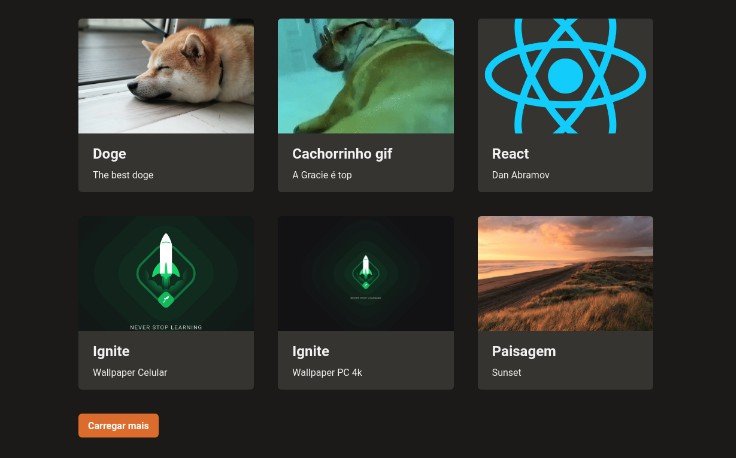Viewport: 736px width, 458px height.
Task: Select the text Sunset
Action: pos(506,373)
